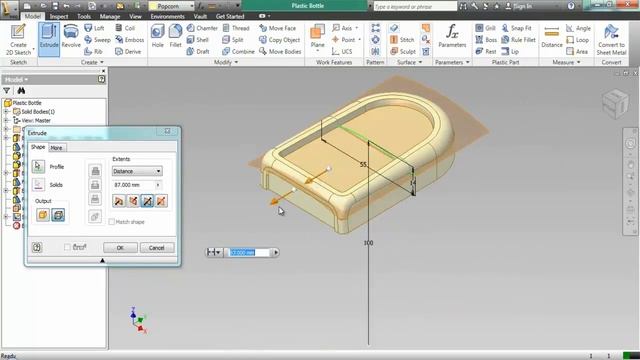Click the Revolve tool
Viewport: 640px width, 360px height.
[x=71, y=37]
